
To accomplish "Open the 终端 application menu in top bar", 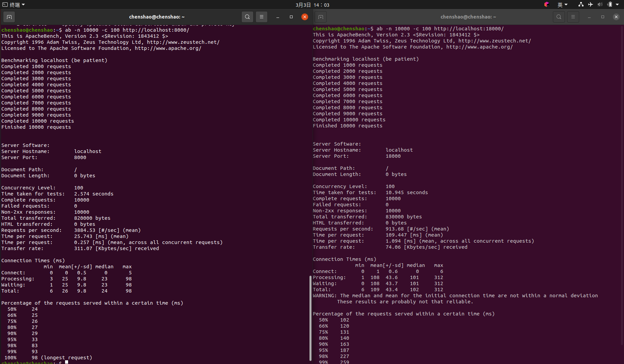I will tap(14, 5).
